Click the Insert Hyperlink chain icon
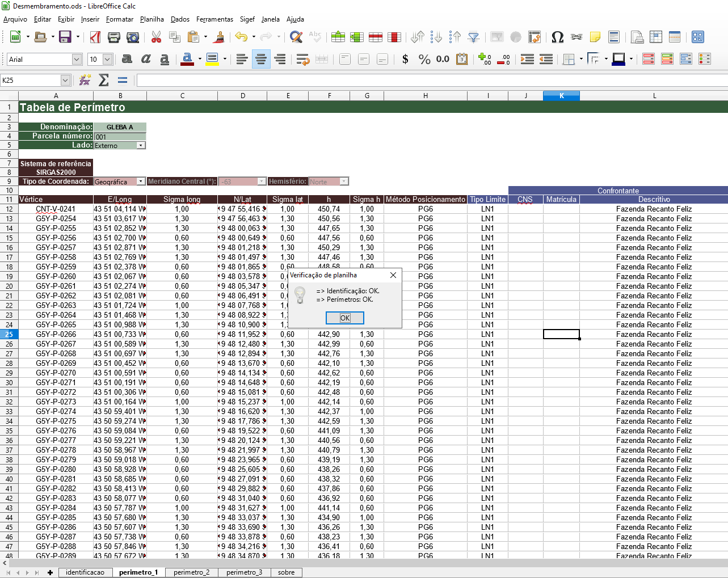The height and width of the screenshot is (578, 728). coord(576,37)
